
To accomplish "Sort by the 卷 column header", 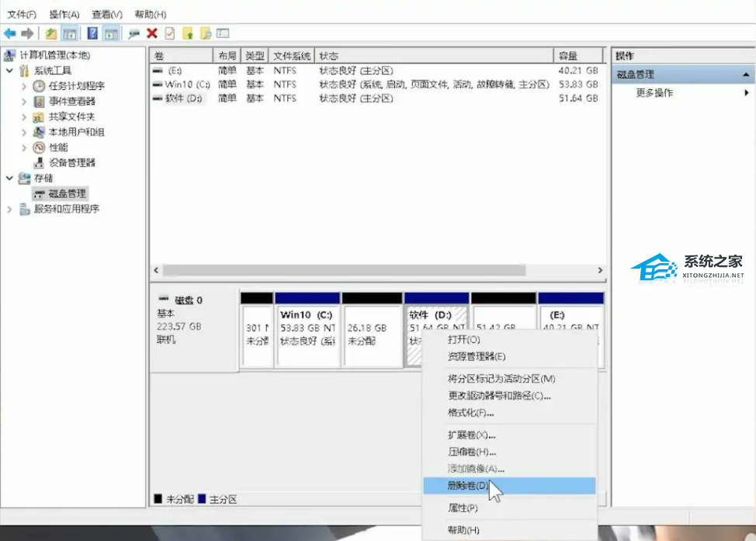I will (182, 55).
